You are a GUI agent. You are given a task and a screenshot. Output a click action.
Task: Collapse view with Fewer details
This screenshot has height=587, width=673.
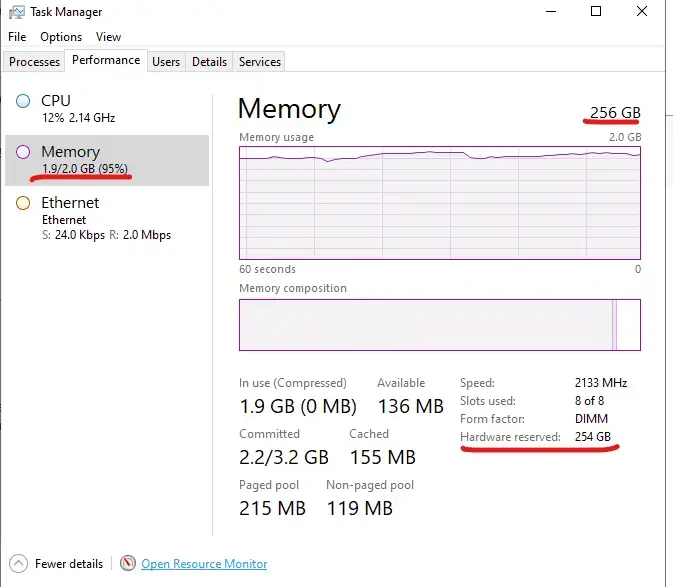point(69,564)
